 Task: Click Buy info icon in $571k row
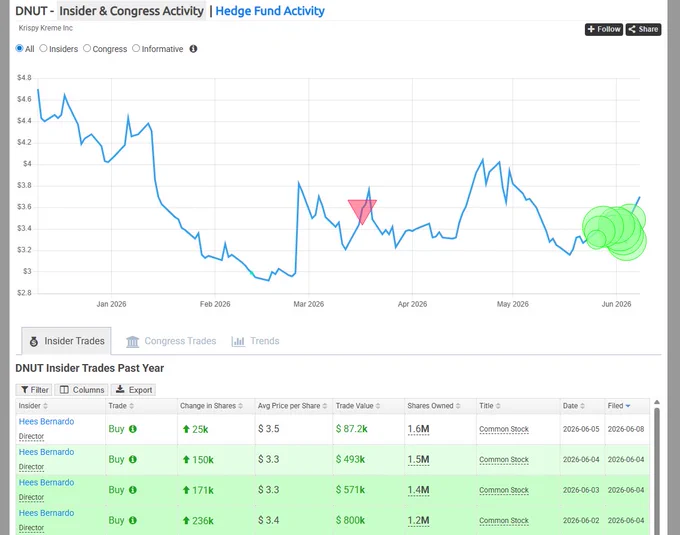133,489
